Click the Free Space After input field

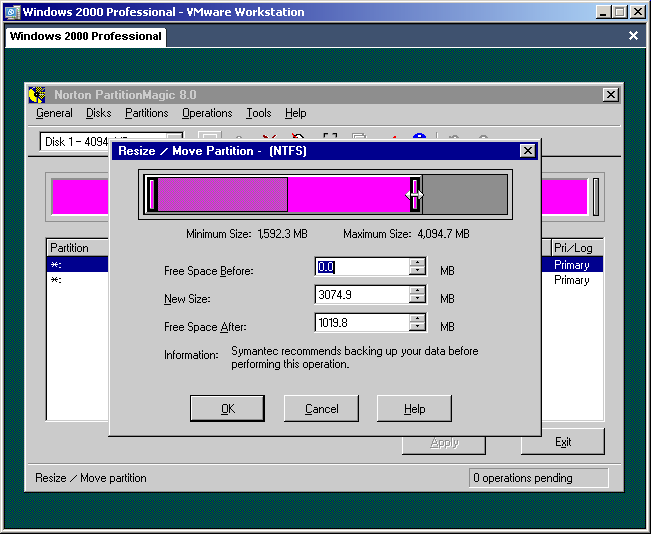coord(362,323)
